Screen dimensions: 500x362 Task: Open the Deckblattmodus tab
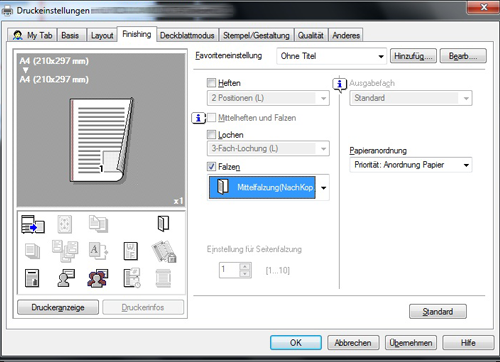click(187, 35)
